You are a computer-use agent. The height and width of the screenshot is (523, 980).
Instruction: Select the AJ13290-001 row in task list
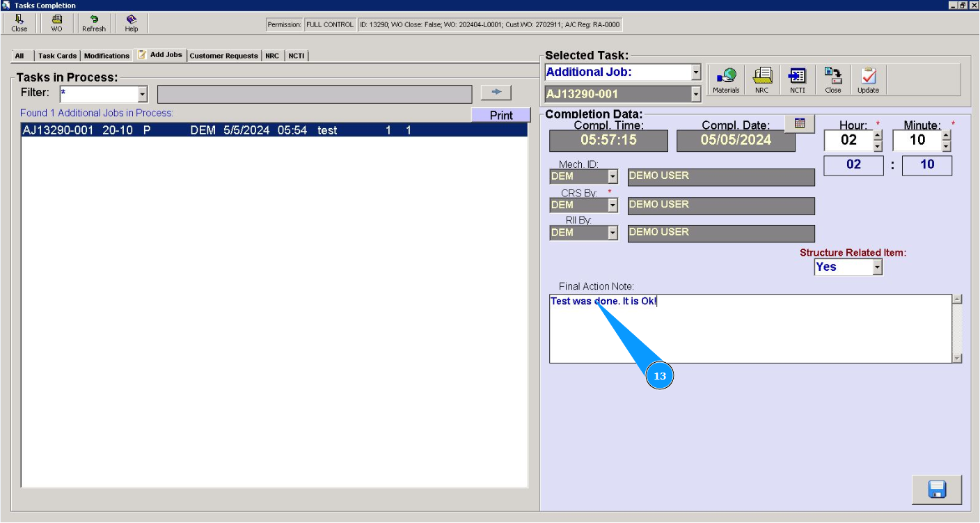pos(274,130)
